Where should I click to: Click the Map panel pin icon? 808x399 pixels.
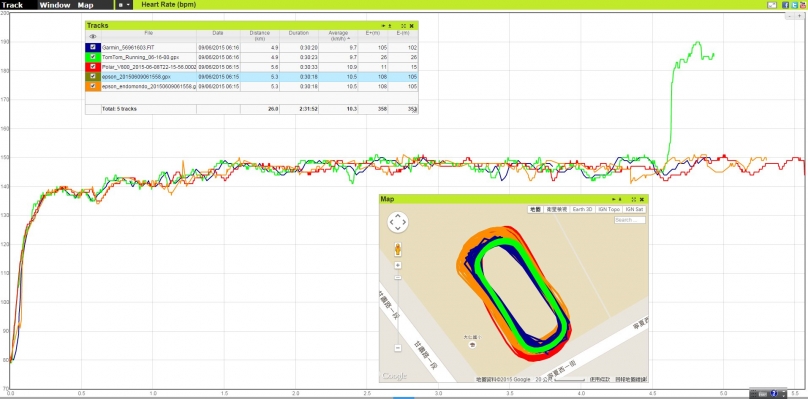point(620,199)
